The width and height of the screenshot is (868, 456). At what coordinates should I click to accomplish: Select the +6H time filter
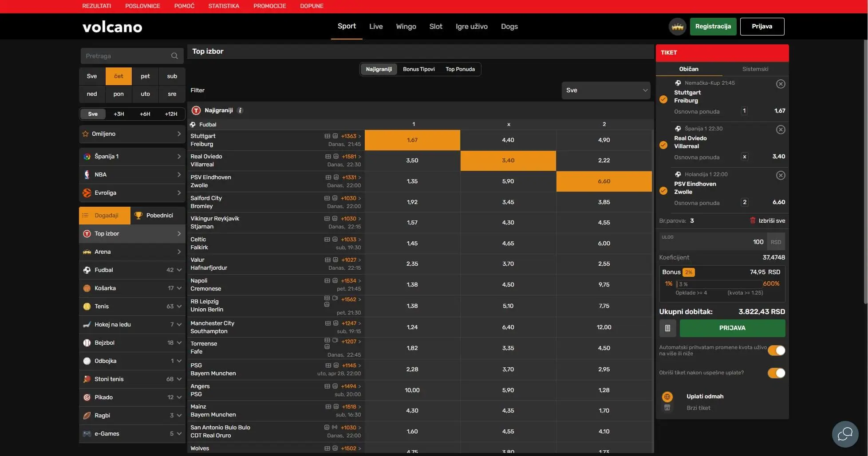145,114
